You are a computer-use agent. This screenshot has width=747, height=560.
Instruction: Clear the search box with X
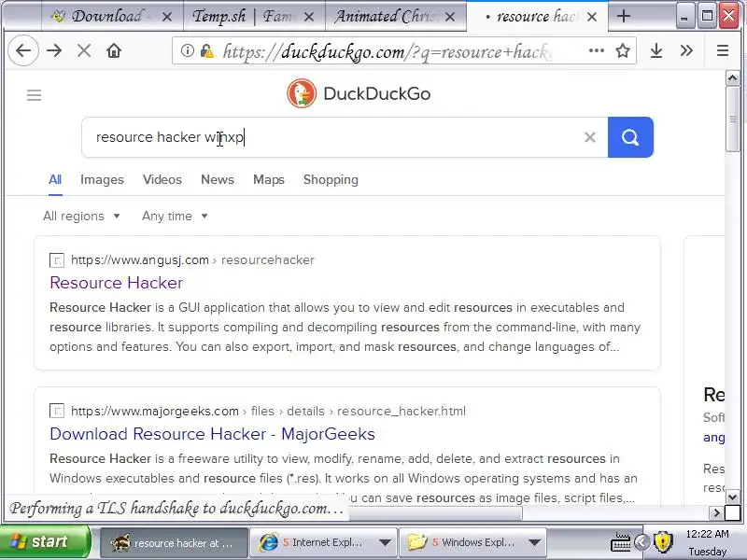(590, 137)
